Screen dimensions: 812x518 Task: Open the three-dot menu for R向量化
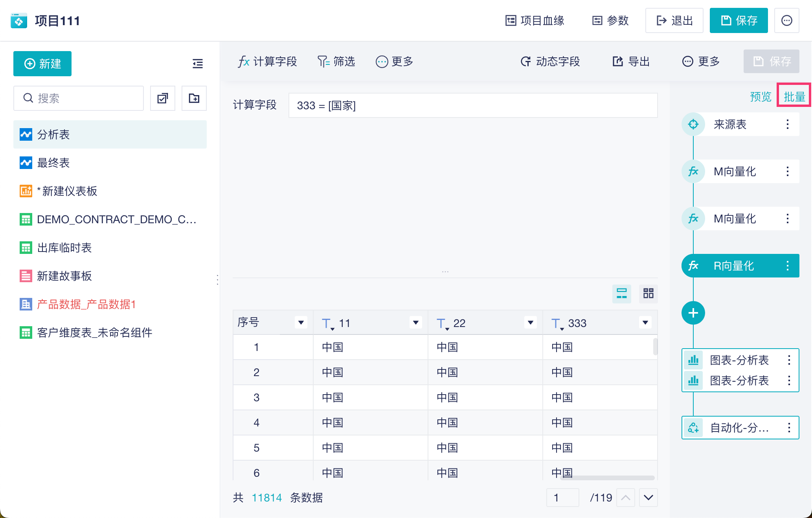[788, 266]
